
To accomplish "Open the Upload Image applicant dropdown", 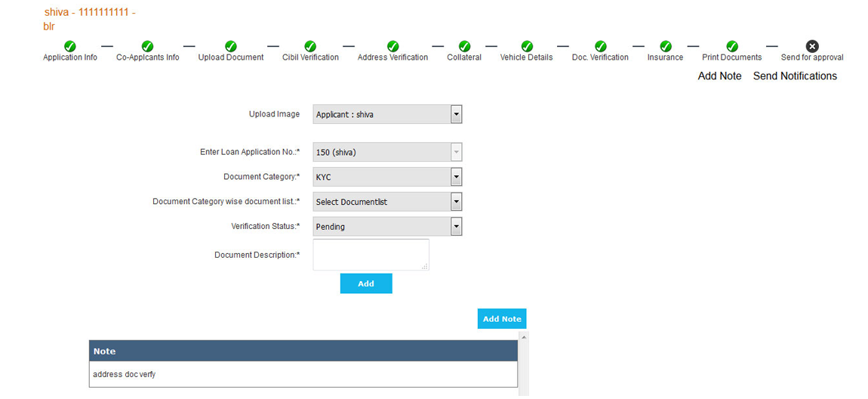I will coord(387,114).
